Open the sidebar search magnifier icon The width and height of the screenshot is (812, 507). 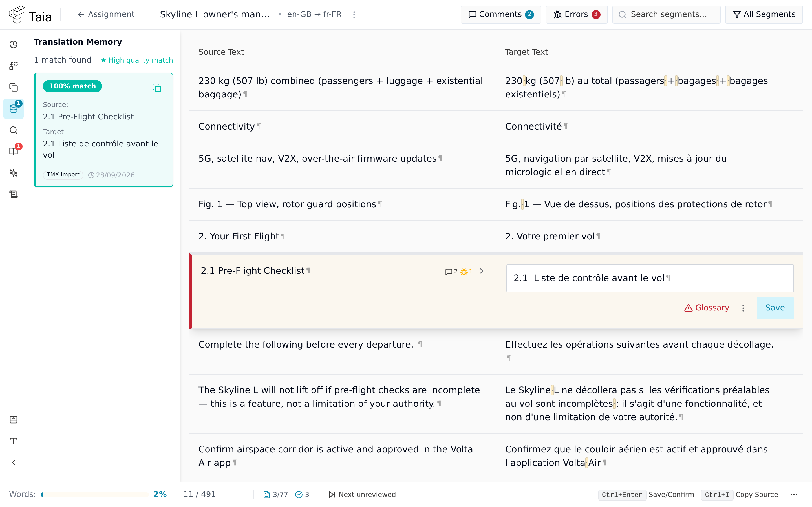tap(14, 130)
